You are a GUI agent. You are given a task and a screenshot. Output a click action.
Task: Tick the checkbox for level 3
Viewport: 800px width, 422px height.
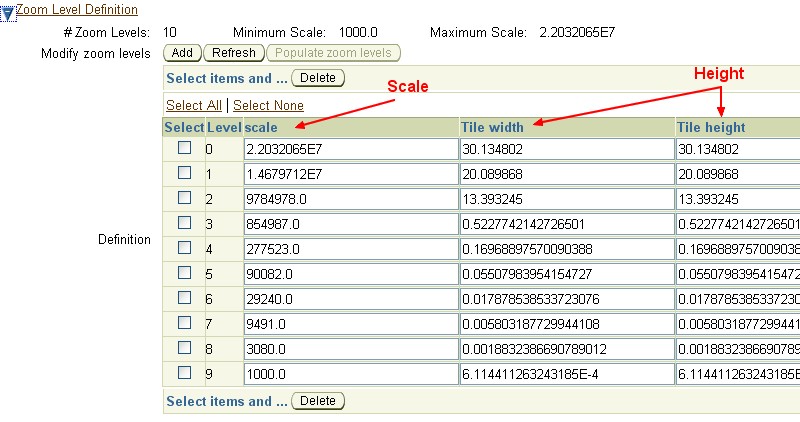click(x=184, y=223)
